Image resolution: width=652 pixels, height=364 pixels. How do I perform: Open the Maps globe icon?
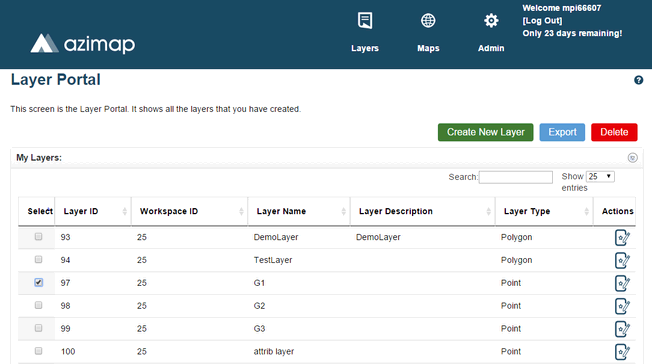[x=428, y=20]
